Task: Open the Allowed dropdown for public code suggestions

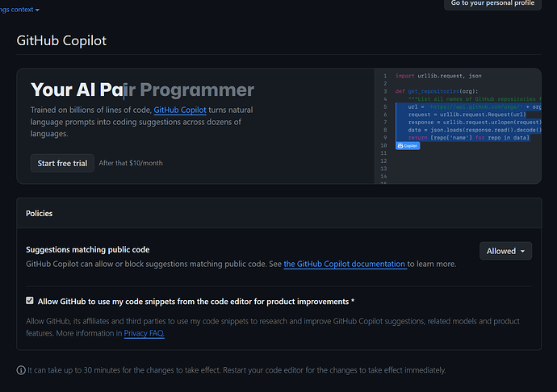Action: [505, 251]
